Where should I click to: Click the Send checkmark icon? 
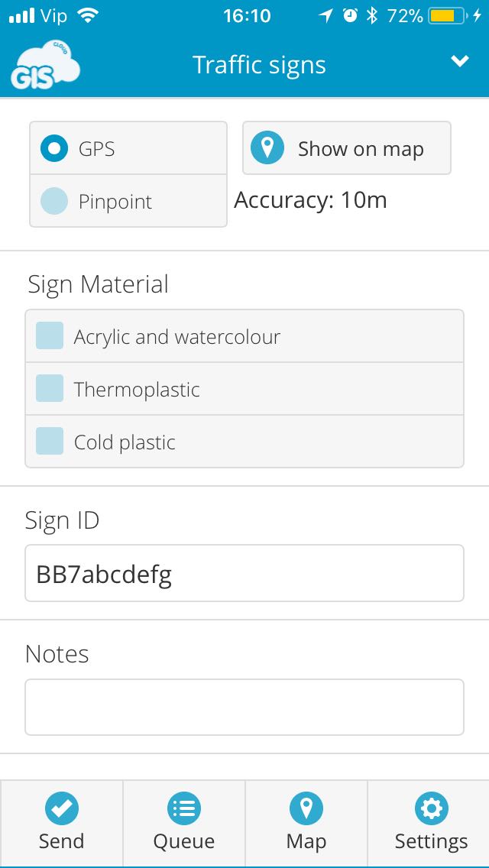61,808
